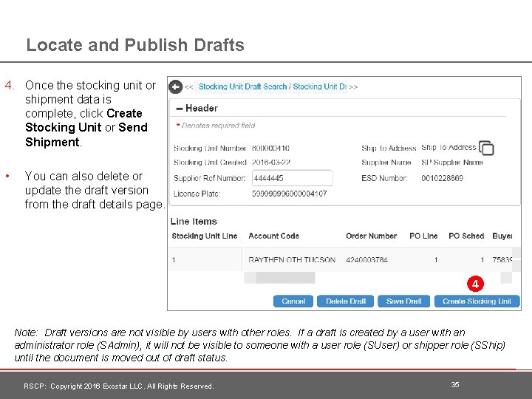Click the Delete Draft button
Image resolution: width=532 pixels, height=399 pixels.
pyautogui.click(x=345, y=301)
